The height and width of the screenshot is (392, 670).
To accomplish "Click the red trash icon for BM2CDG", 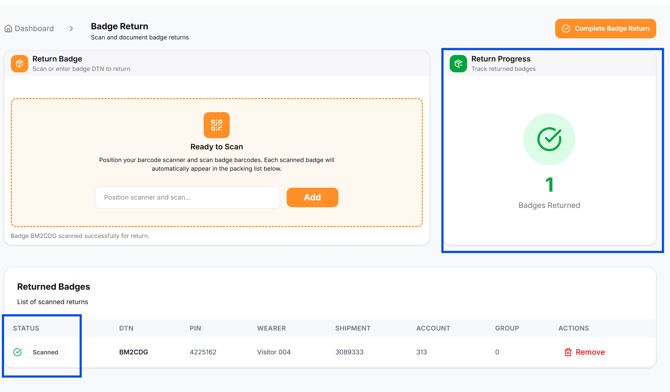I will pyautogui.click(x=568, y=352).
